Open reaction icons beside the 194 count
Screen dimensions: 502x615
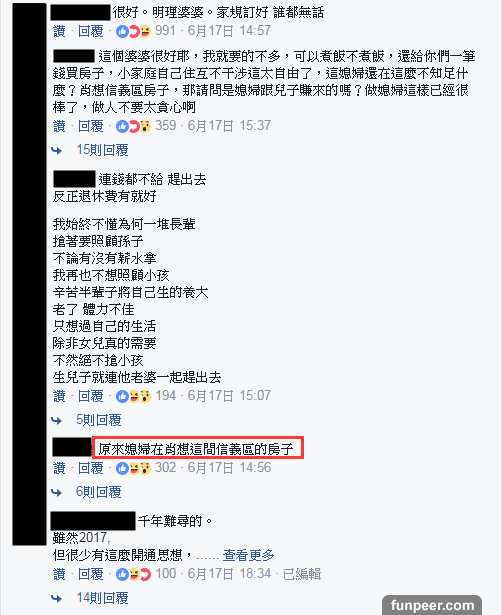[133, 396]
